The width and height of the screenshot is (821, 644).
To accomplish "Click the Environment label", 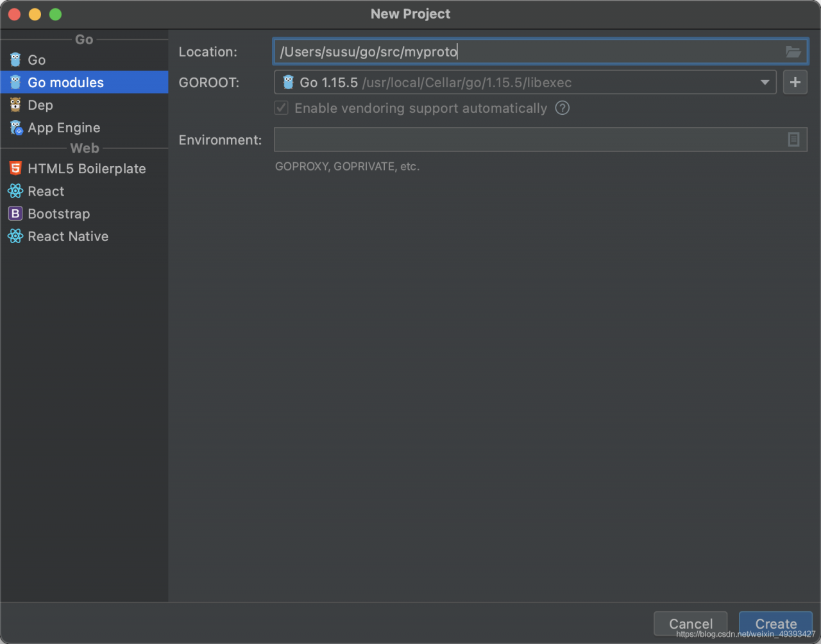I will pos(220,140).
